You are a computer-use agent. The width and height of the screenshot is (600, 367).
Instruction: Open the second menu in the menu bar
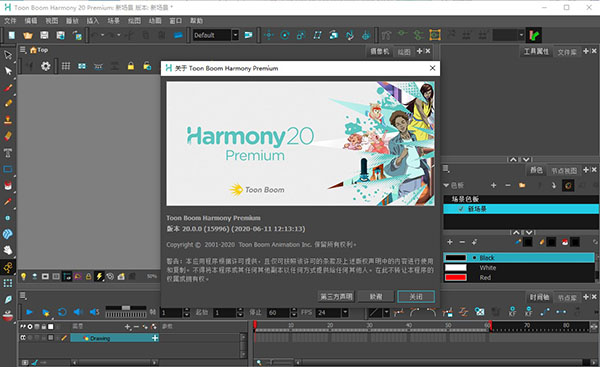pyautogui.click(x=31, y=21)
